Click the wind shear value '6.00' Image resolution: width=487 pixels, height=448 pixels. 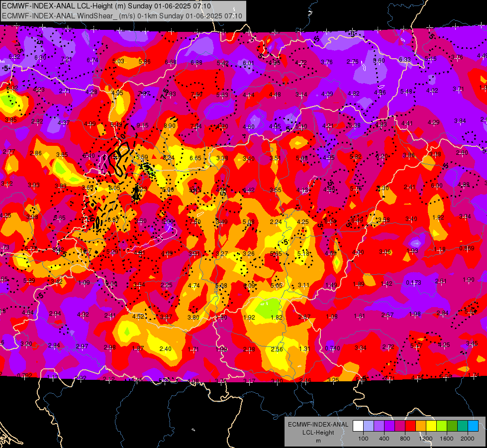436,186
